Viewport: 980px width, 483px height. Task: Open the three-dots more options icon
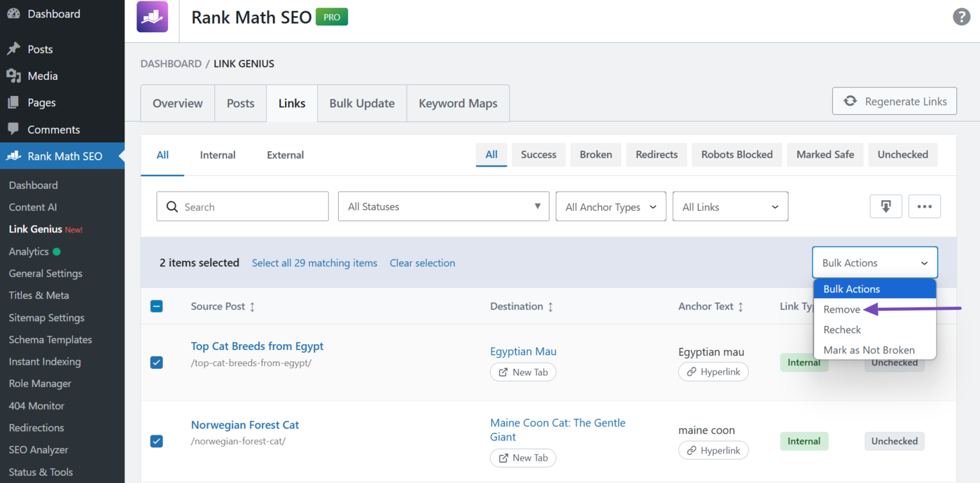click(924, 206)
